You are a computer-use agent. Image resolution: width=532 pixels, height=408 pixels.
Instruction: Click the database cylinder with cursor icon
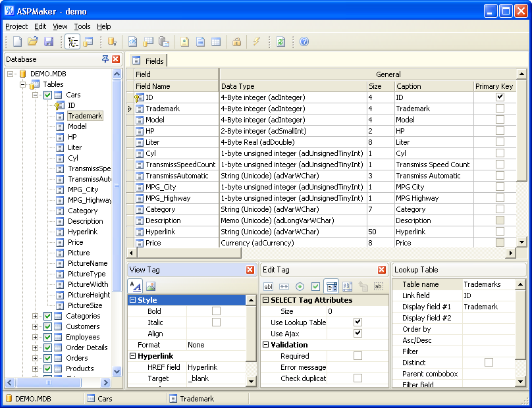(112, 41)
